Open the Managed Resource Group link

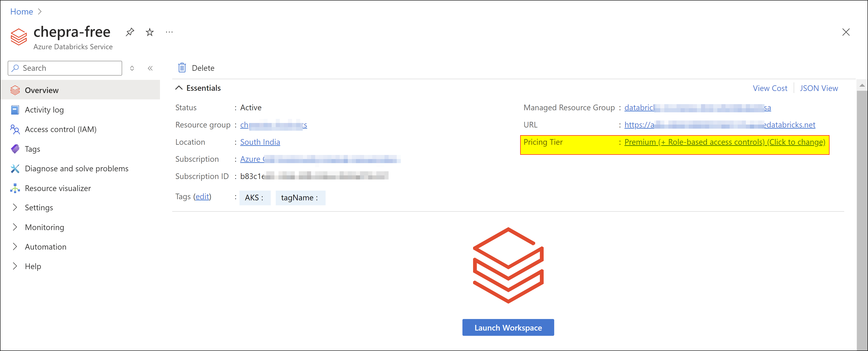click(697, 108)
